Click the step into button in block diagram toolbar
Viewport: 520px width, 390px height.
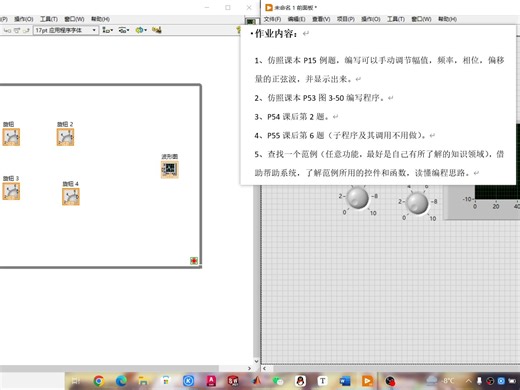(7, 30)
